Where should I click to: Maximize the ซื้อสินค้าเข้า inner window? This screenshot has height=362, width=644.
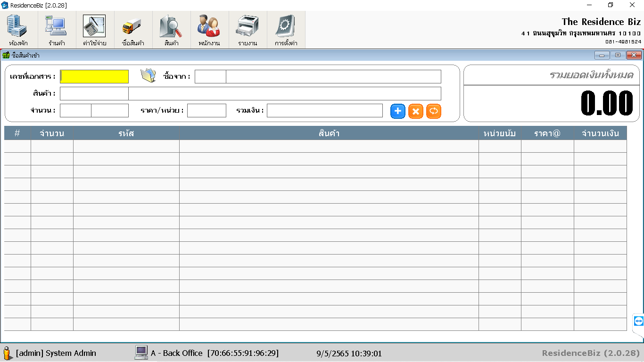point(618,55)
